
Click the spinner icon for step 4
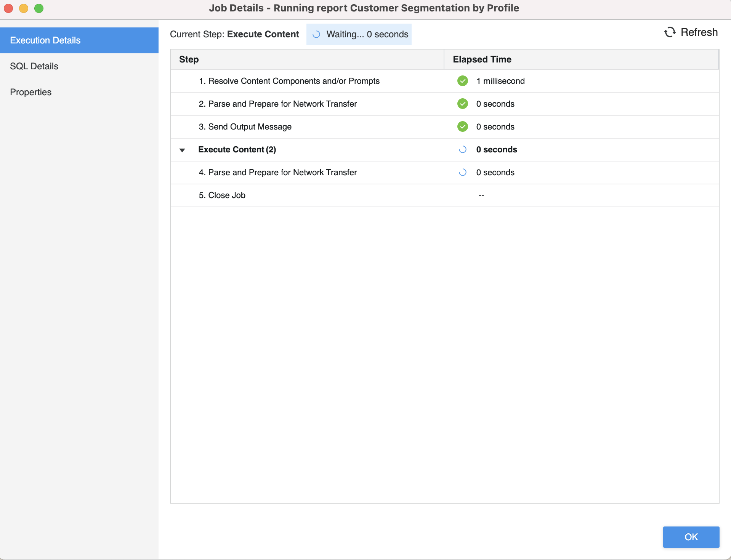point(462,173)
